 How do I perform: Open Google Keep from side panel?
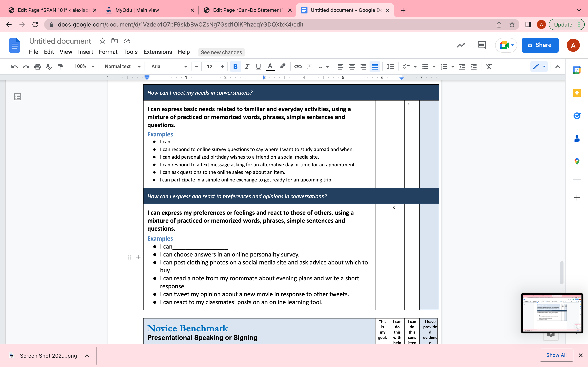coord(577,93)
